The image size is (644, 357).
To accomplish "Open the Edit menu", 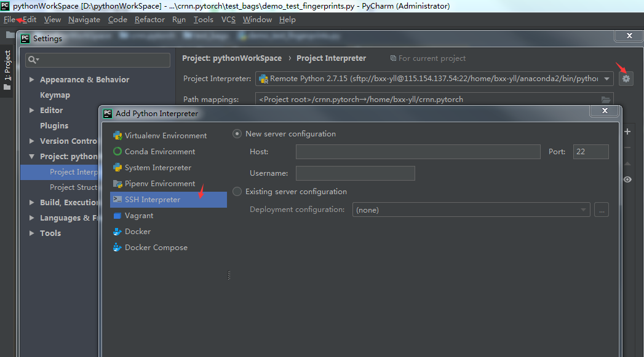I will 30,19.
